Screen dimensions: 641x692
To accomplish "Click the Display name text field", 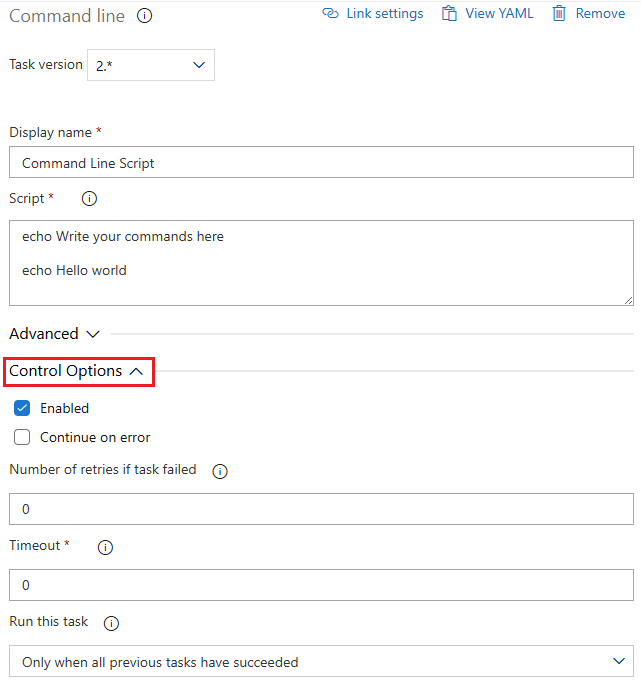I will [x=321, y=163].
